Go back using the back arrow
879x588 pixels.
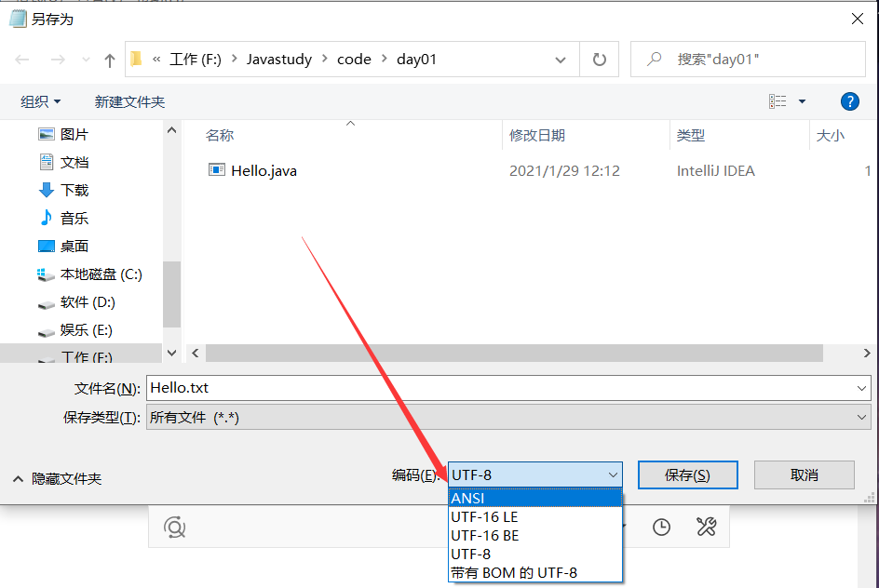coord(21,60)
